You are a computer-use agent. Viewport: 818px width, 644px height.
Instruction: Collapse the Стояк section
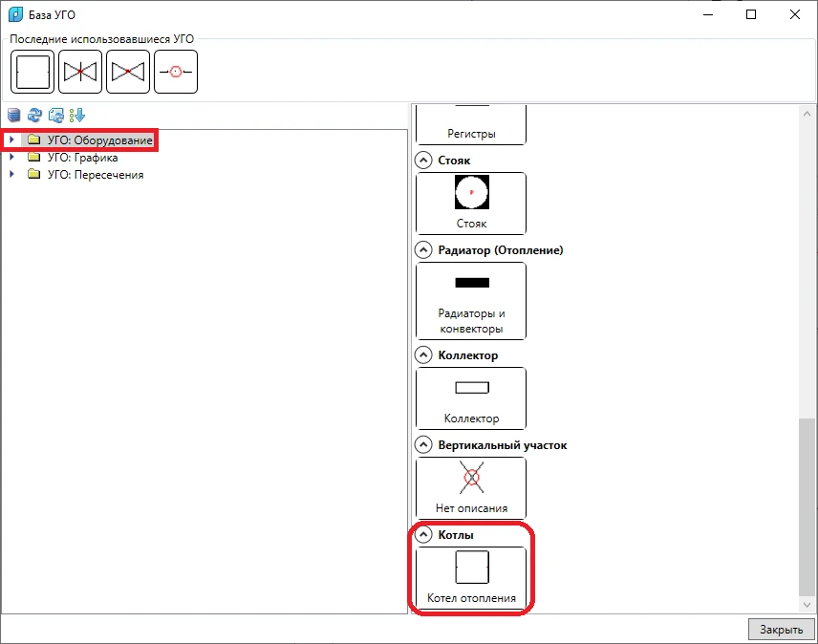424,161
